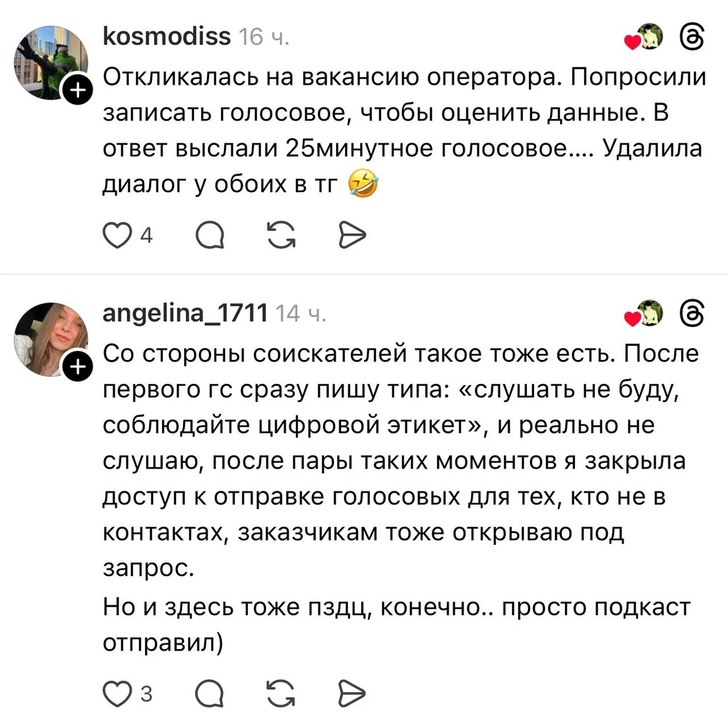Open replies on angelina_1711 post

point(209,694)
